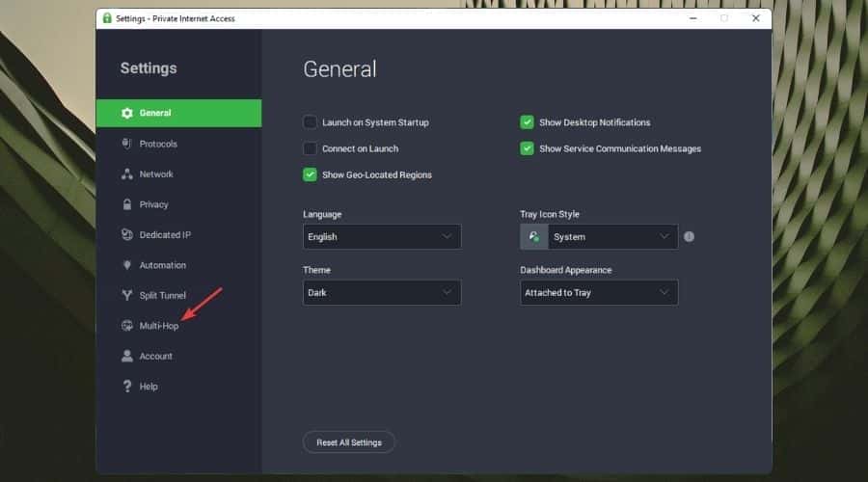This screenshot has height=482, width=868.
Task: Click the Help question mark icon
Action: [x=126, y=387]
